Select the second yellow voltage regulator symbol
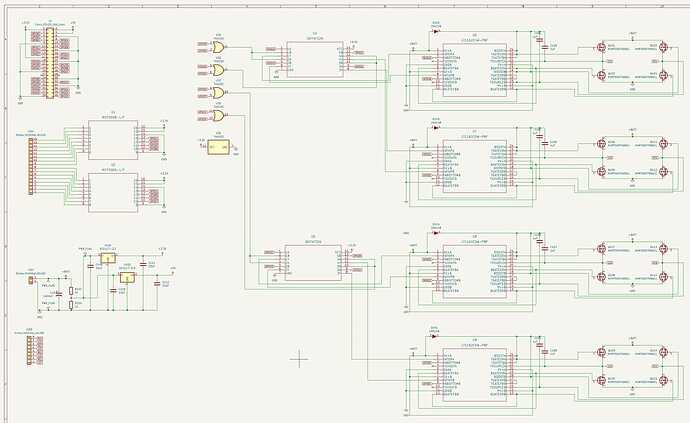 (128, 277)
